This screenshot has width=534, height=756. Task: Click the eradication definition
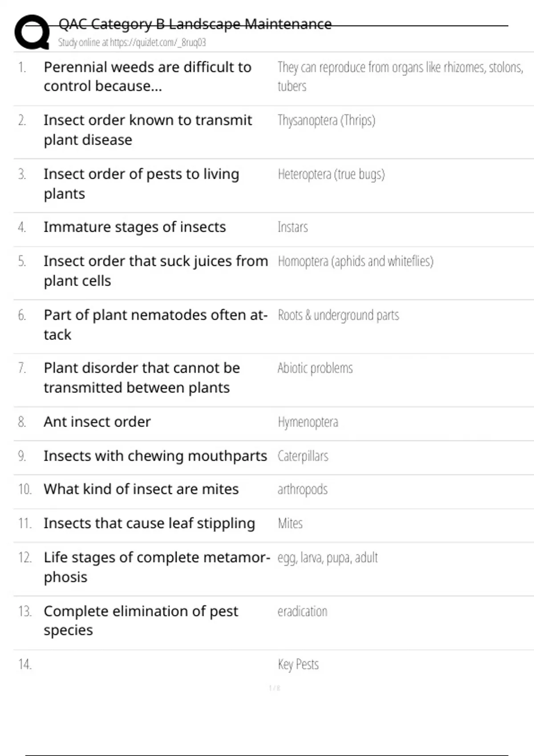point(302,611)
